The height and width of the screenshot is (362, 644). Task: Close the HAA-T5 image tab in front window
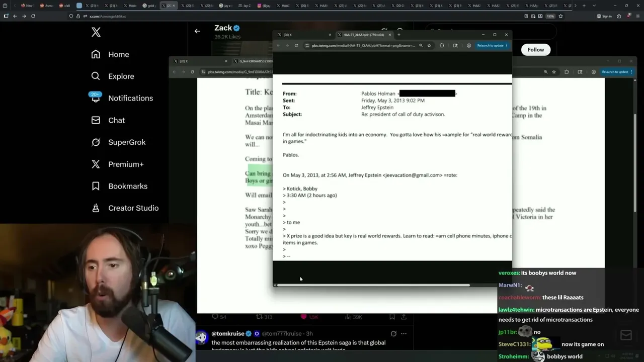(x=389, y=35)
